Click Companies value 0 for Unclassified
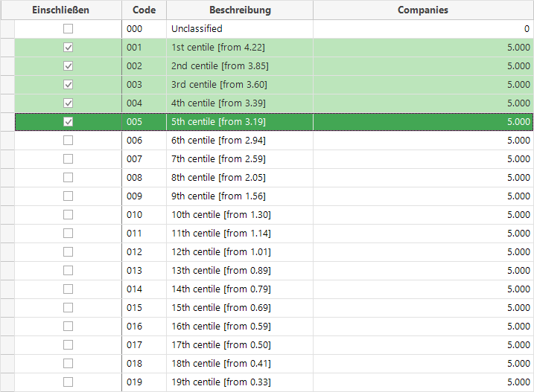534x392 pixels. click(423, 28)
